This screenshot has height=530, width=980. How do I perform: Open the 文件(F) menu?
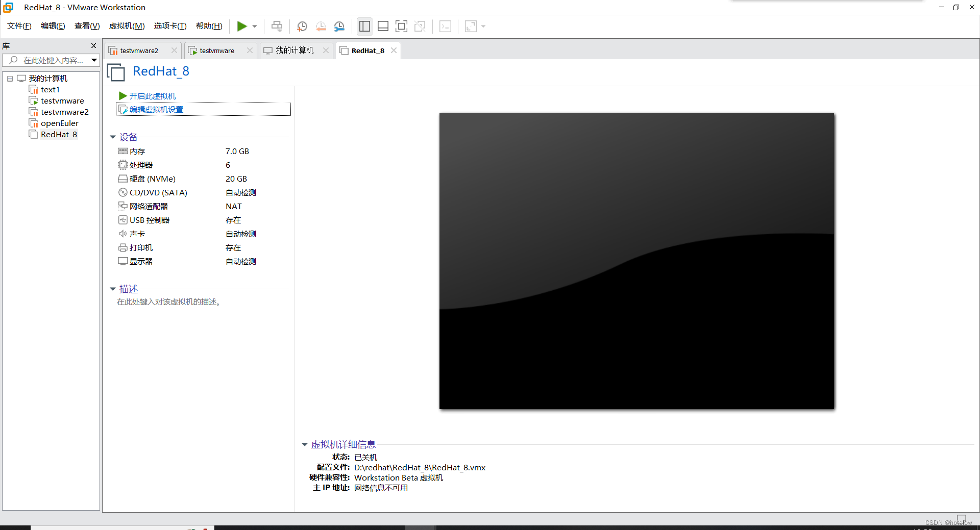point(19,26)
